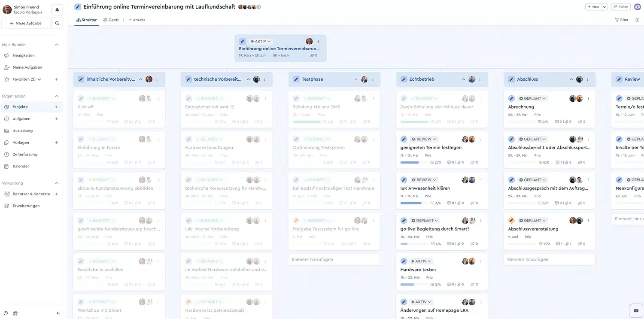Open the AKTIV status dropdown on the project card
The image size is (644, 319).
tap(260, 41)
